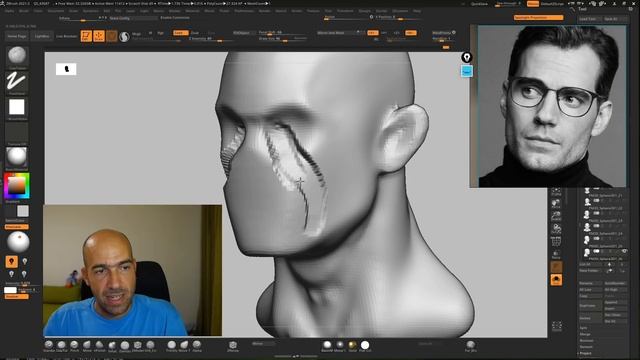Click the ZRemesher icon on bottom shelf
Viewport: 640px width, 360px height.
pos(233,346)
